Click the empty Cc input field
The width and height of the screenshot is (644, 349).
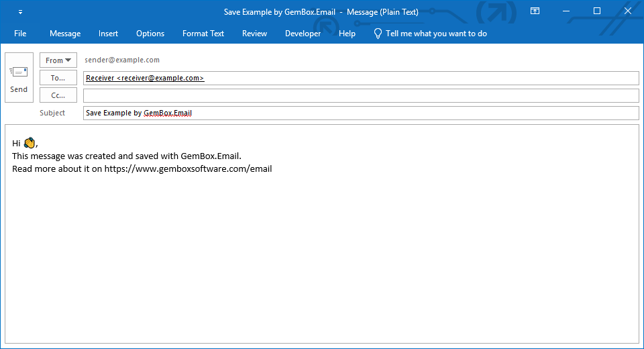(x=361, y=95)
